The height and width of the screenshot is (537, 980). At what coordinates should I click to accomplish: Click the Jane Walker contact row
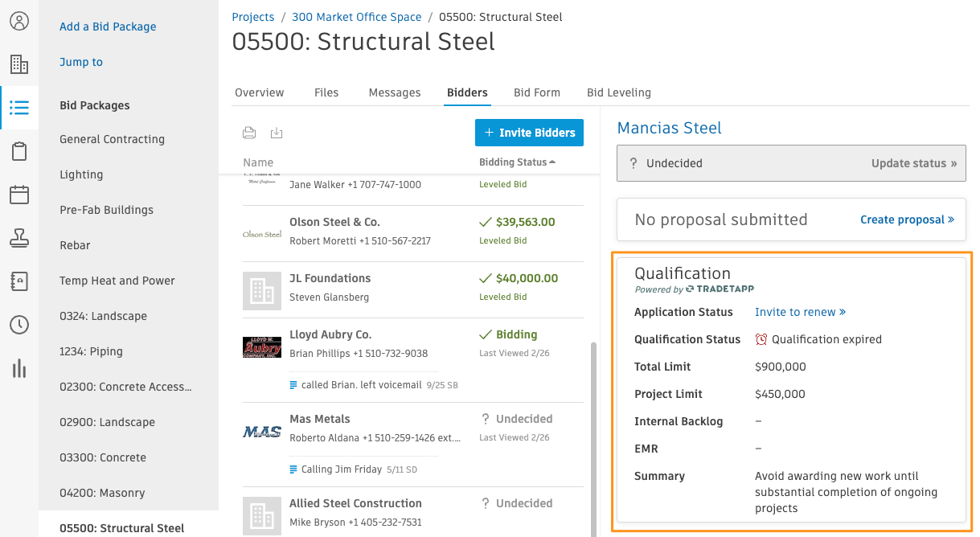point(355,185)
